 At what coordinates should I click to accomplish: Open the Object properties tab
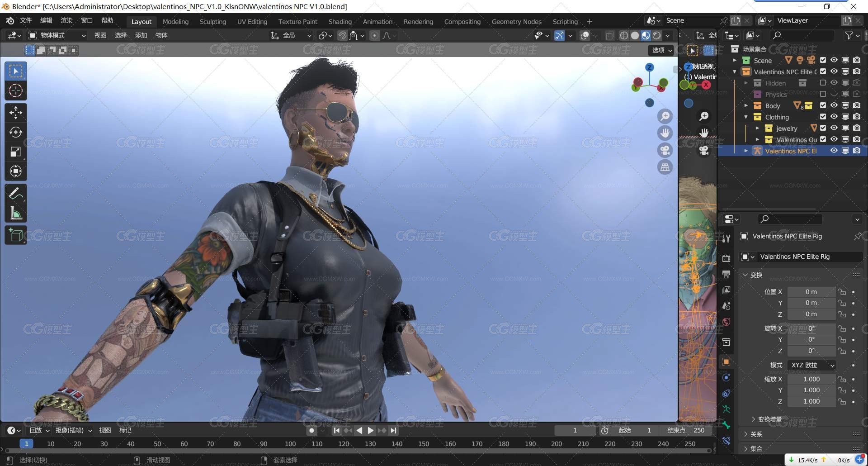726,361
